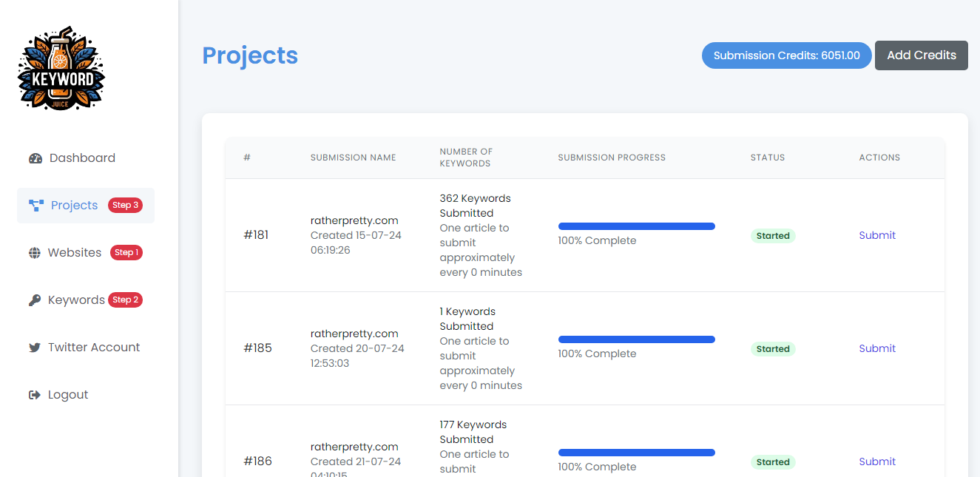The height and width of the screenshot is (477, 980).
Task: Submit project #181
Action: (x=876, y=235)
